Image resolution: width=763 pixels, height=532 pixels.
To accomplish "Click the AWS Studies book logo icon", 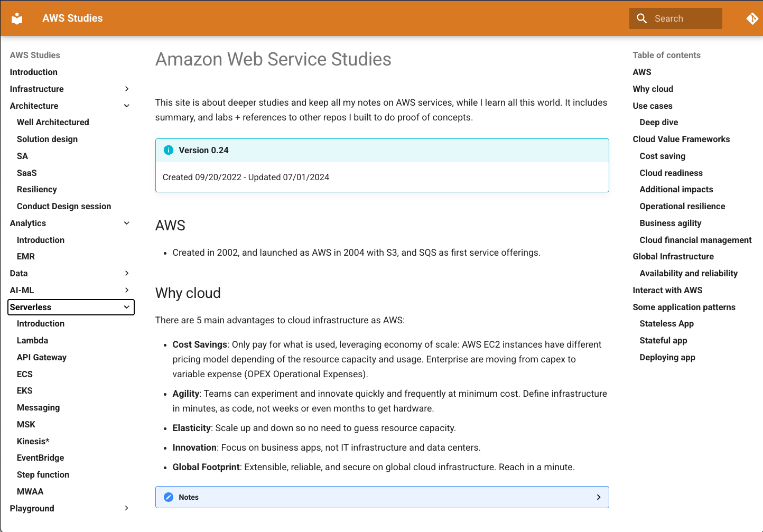I will [17, 18].
